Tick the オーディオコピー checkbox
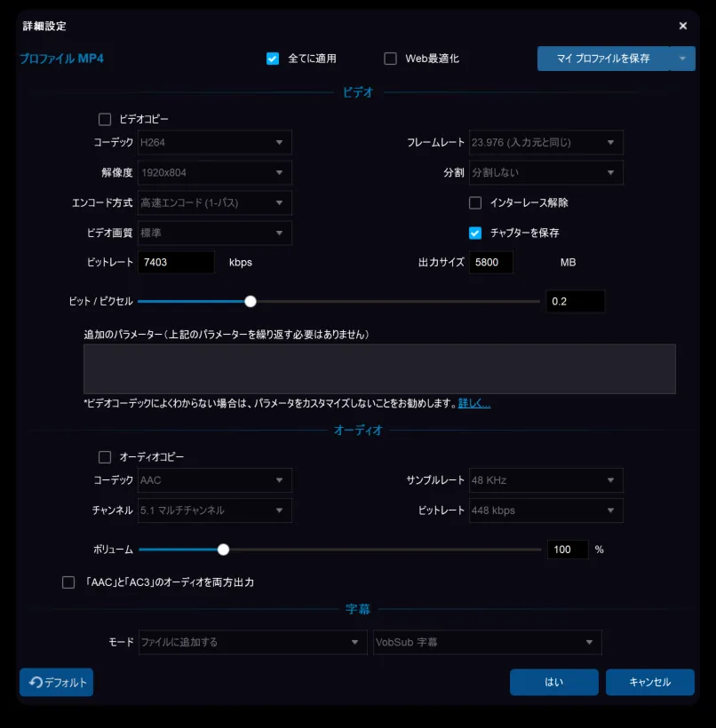The height and width of the screenshot is (728, 716). (x=105, y=457)
